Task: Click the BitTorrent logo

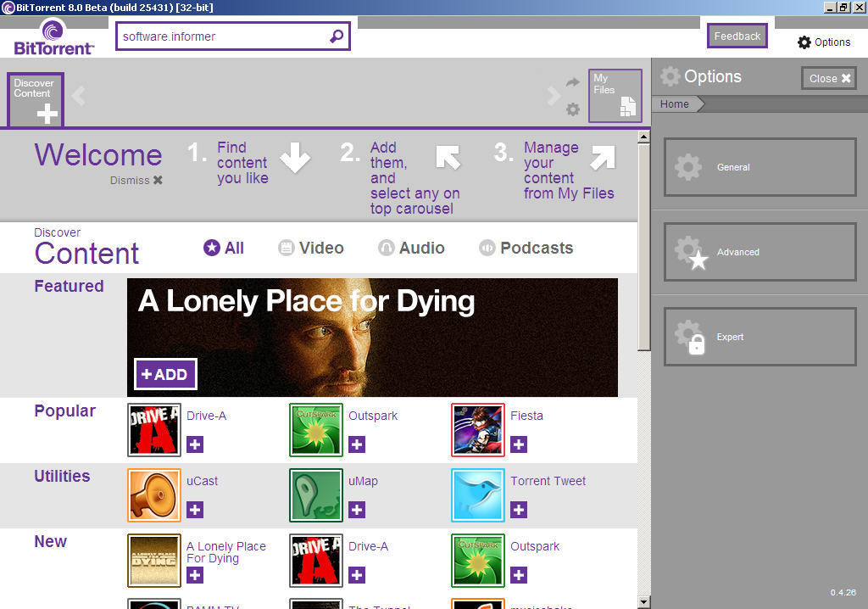Action: point(53,37)
